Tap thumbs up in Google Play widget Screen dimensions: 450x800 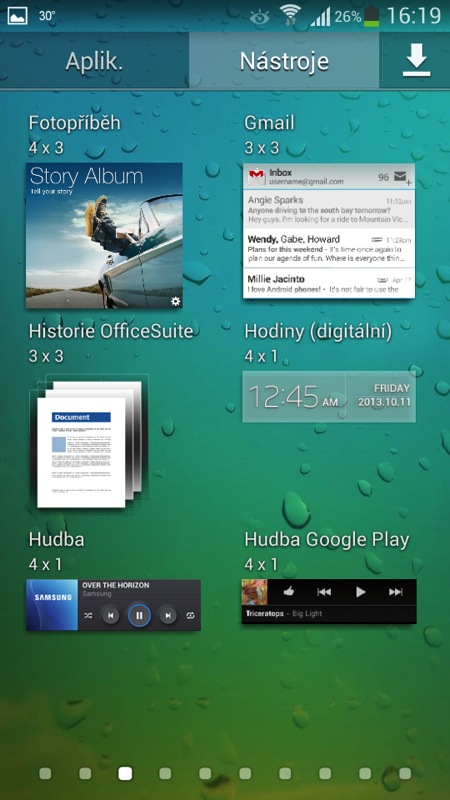pyautogui.click(x=289, y=591)
